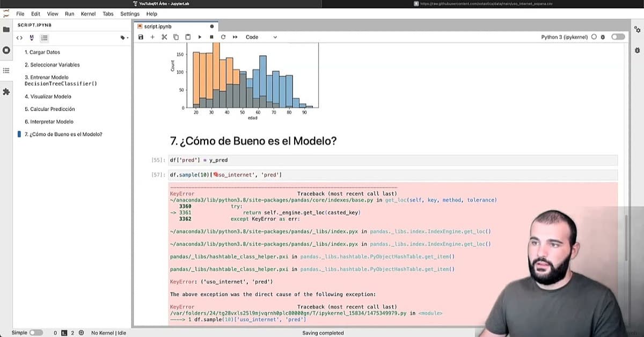Restart the kernel
644x337 pixels.
click(x=223, y=37)
